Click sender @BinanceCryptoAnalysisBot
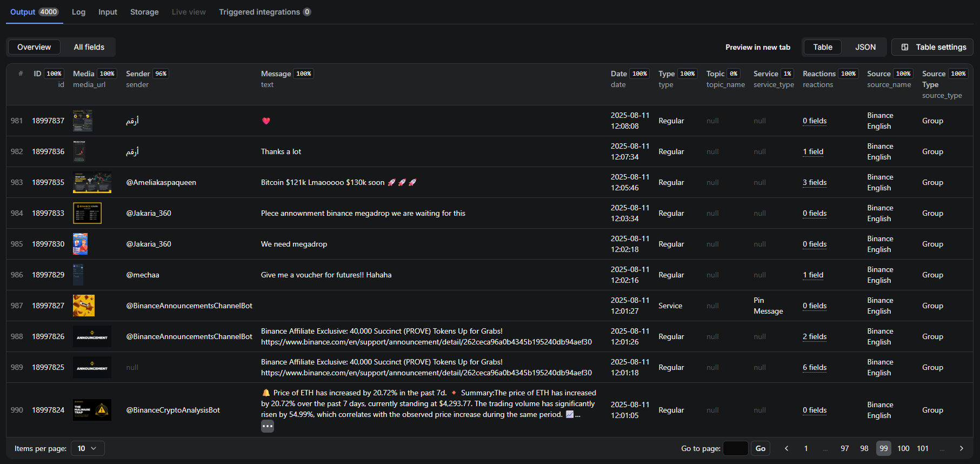This screenshot has width=980, height=464. (173, 410)
